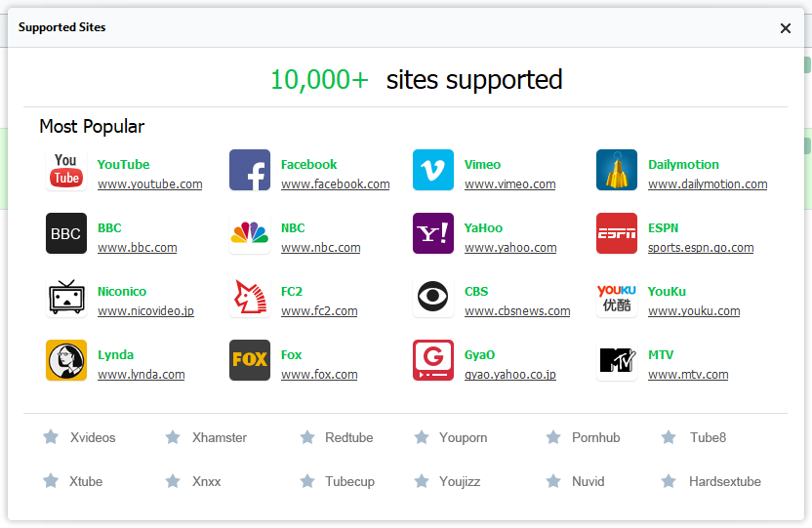Click the Most Popular heading
Viewport: 812px width, 528px height.
[x=92, y=126]
